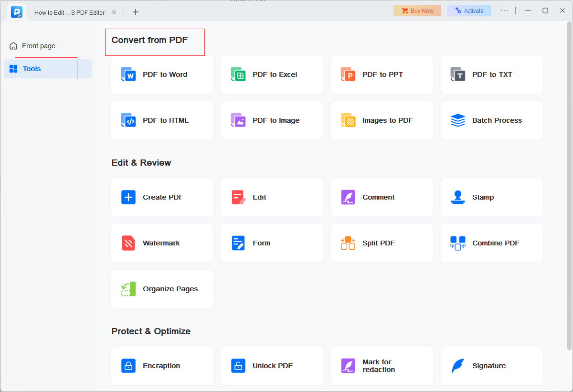The width and height of the screenshot is (573, 392).
Task: Choose the Stamp label
Action: 483,197
